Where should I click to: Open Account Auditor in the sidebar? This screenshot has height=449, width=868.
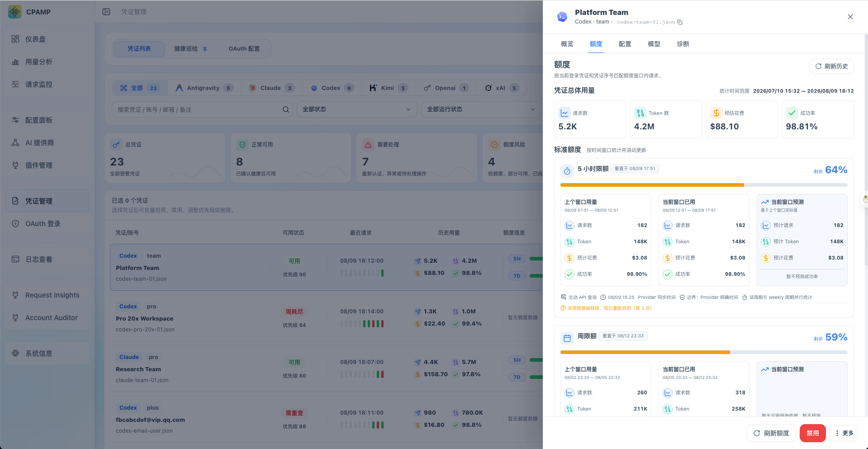click(x=47, y=317)
